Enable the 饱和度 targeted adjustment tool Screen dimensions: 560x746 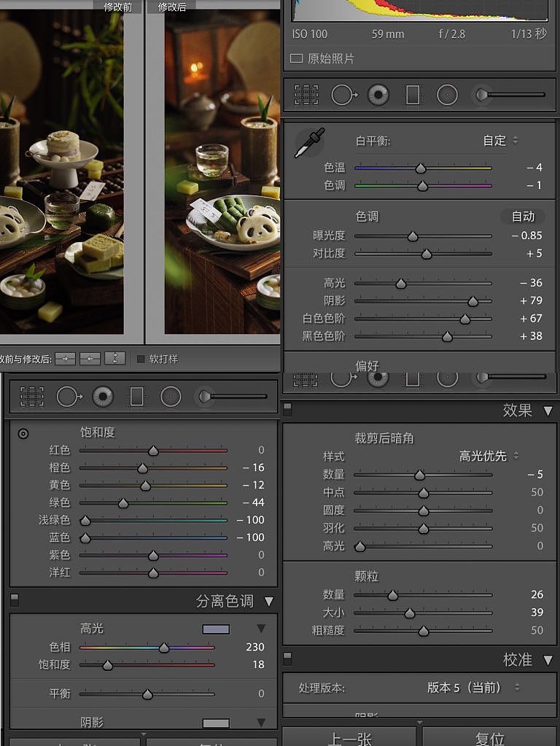tap(23, 433)
